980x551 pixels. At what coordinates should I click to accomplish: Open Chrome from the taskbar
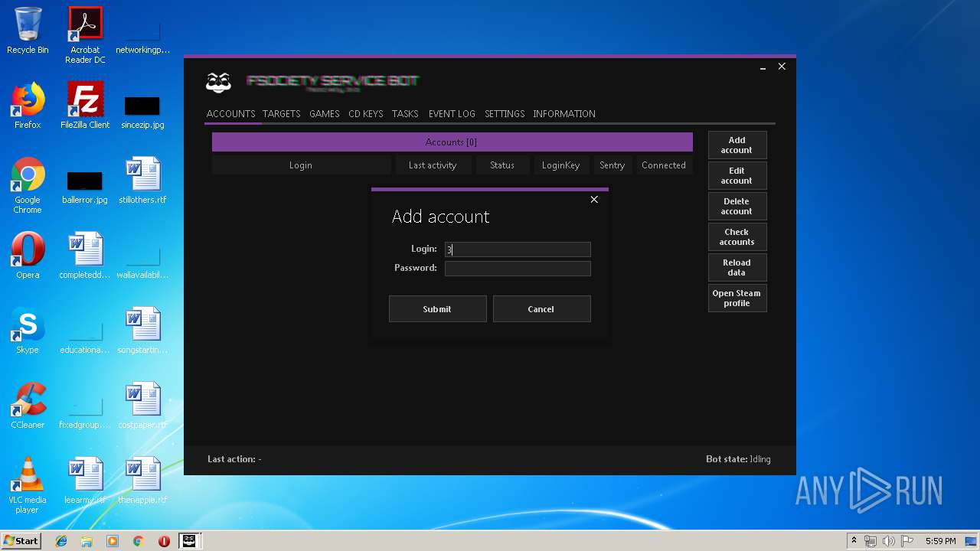click(139, 541)
